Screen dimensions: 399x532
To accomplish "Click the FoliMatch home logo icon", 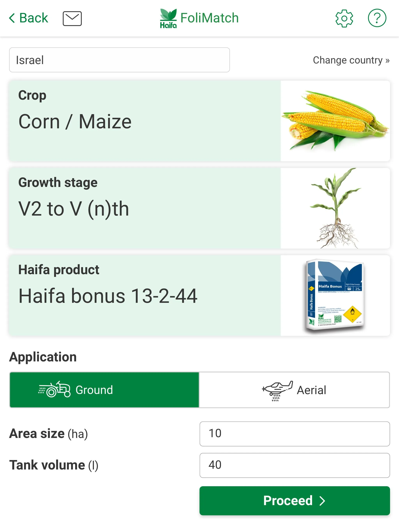I will pyautogui.click(x=199, y=18).
